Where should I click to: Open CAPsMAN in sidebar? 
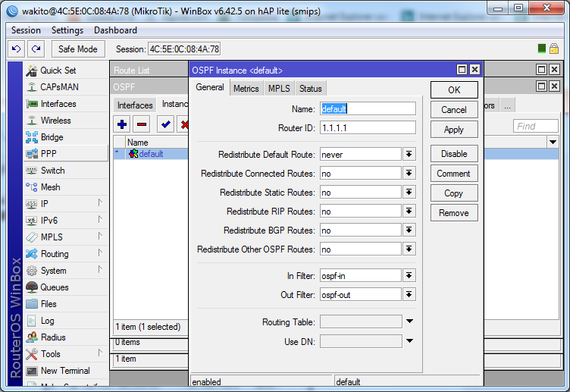pyautogui.click(x=66, y=87)
